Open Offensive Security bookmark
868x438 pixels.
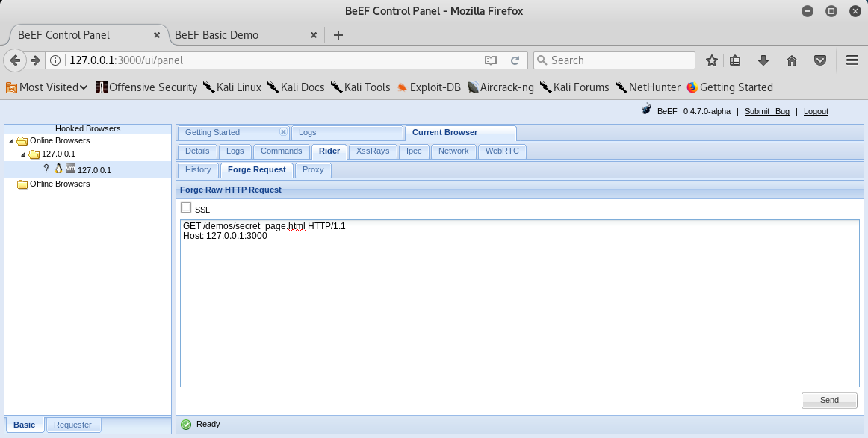coord(146,87)
